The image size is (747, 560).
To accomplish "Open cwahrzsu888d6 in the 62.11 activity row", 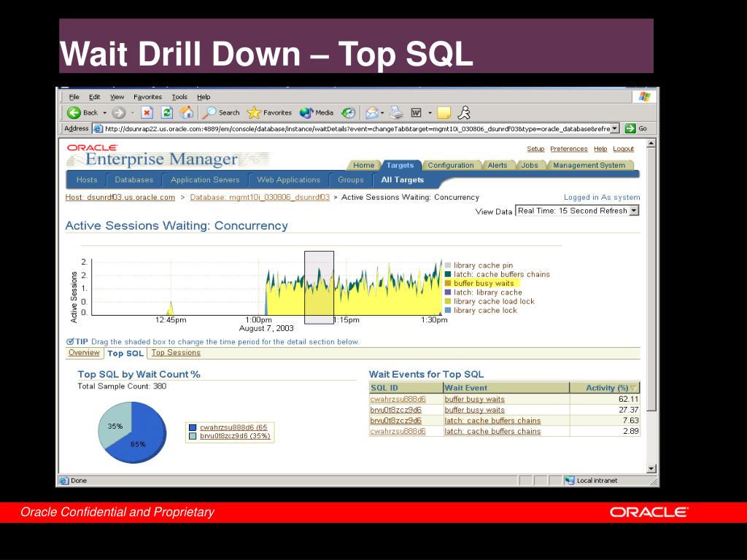I will click(398, 400).
